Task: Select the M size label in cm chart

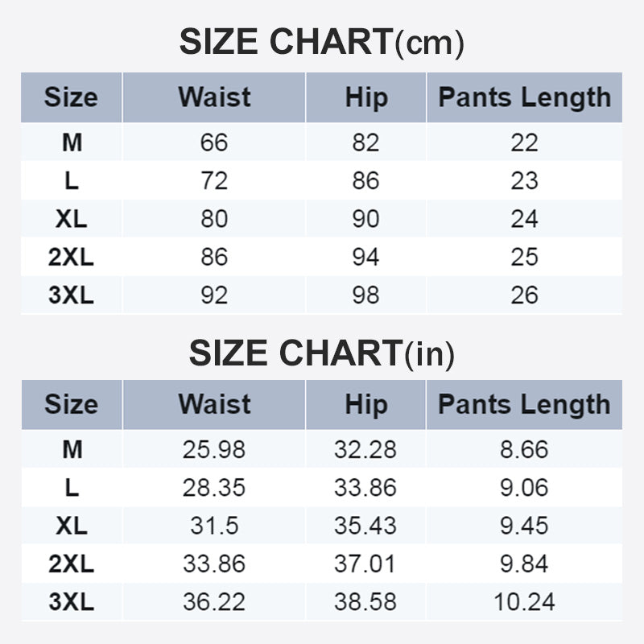Action: coord(72,142)
